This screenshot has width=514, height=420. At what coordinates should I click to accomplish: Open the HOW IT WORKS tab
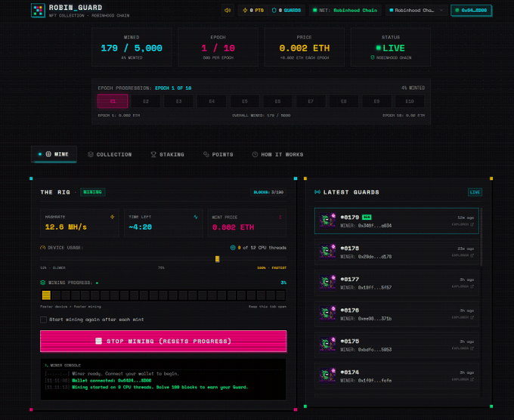click(277, 154)
